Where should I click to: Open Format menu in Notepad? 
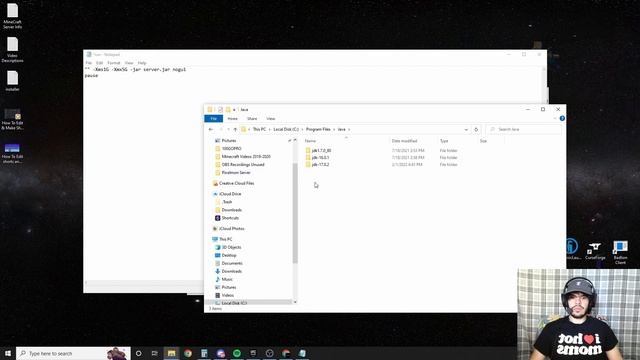pos(114,63)
